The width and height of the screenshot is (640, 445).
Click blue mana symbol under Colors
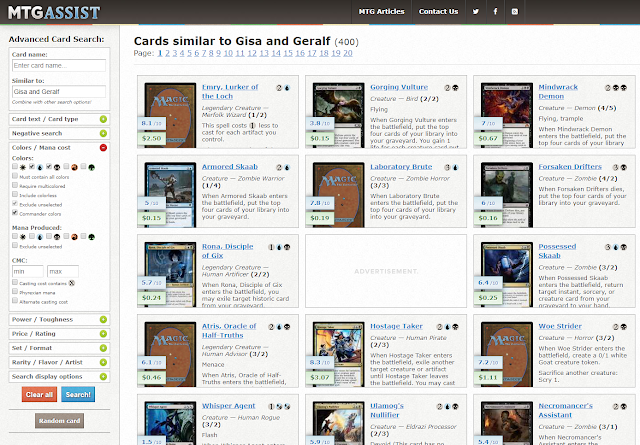[40, 167]
